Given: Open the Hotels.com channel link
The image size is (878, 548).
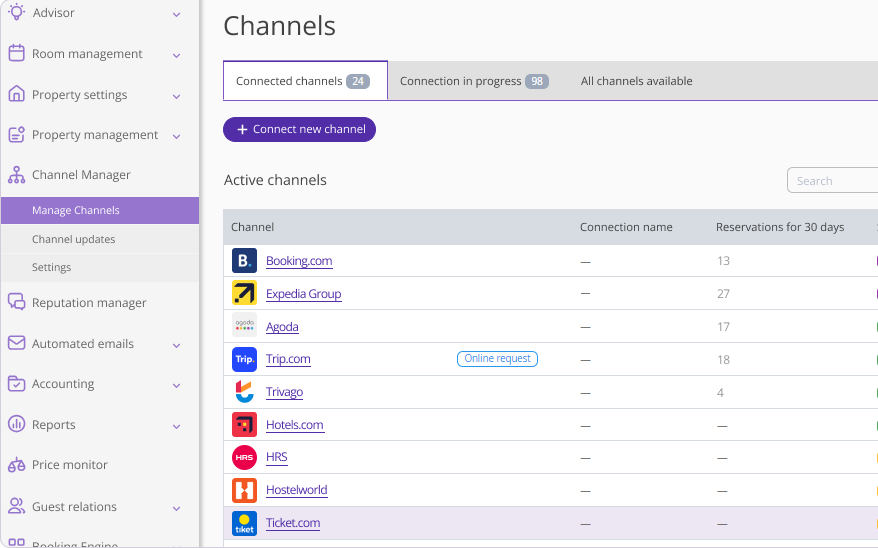Looking at the screenshot, I should [x=294, y=425].
